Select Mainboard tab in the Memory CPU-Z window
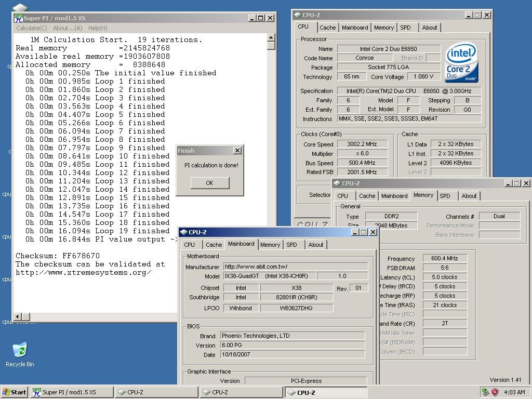532x399 pixels. click(394, 196)
